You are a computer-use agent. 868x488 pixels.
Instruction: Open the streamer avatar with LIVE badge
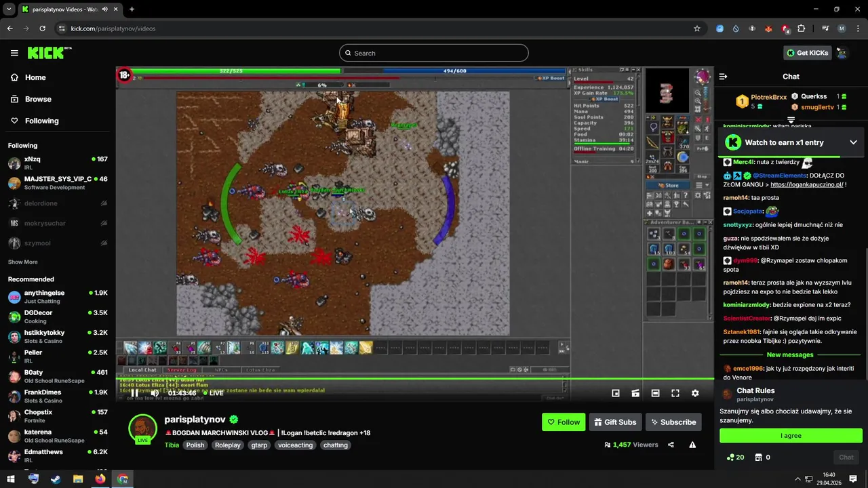[x=142, y=428]
